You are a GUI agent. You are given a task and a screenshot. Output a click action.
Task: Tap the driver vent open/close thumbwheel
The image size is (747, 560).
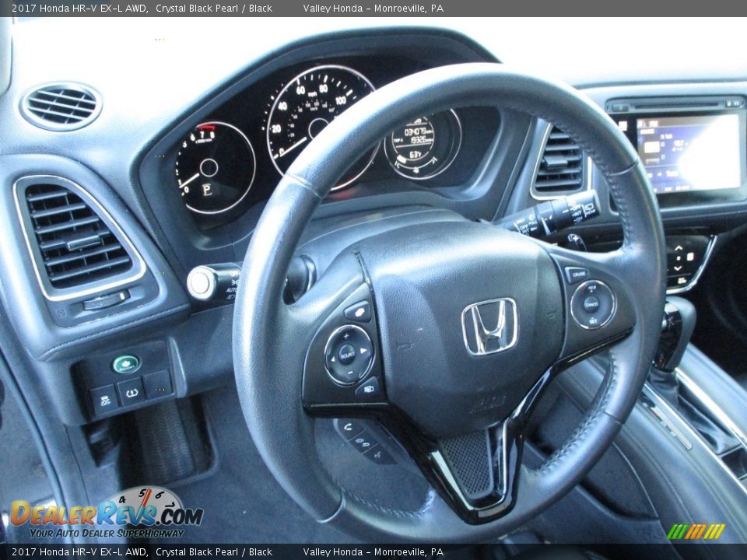tap(106, 299)
